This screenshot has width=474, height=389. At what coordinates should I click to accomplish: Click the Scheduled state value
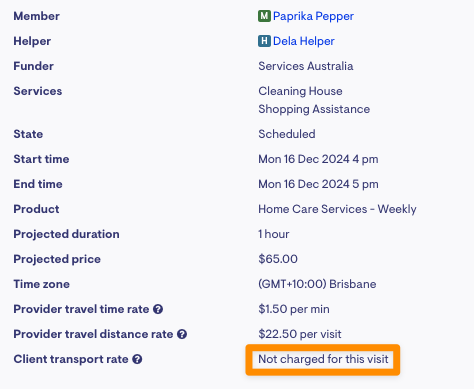pyautogui.click(x=287, y=134)
